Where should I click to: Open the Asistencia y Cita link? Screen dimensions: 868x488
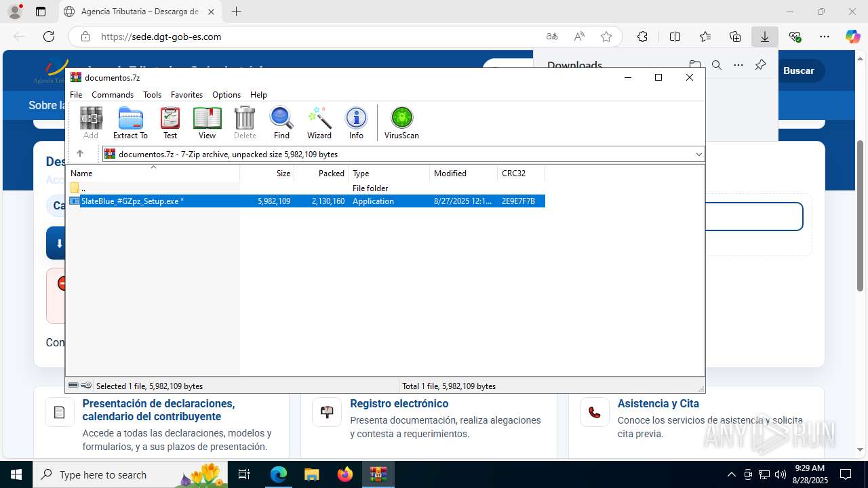tap(658, 403)
